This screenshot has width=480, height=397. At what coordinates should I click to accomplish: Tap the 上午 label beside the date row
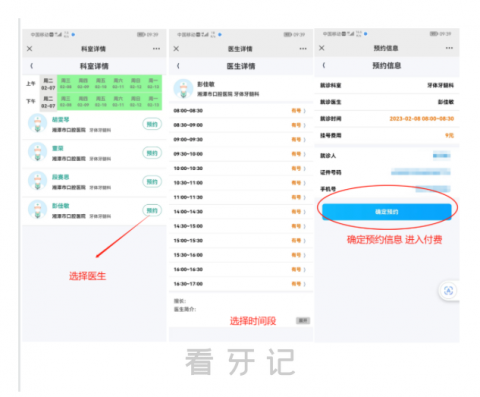pyautogui.click(x=31, y=84)
